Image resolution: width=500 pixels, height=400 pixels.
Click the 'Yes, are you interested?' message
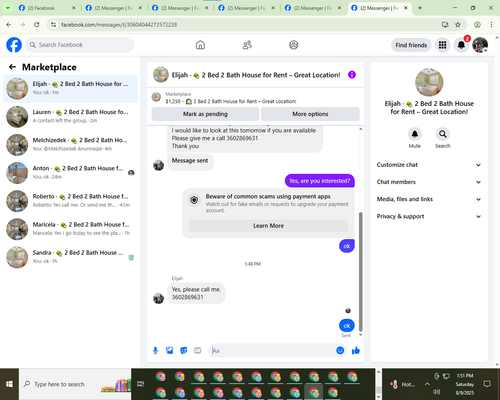point(320,181)
